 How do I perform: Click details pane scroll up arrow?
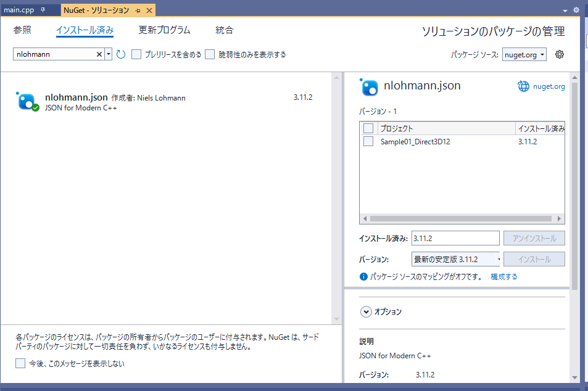(574, 77)
